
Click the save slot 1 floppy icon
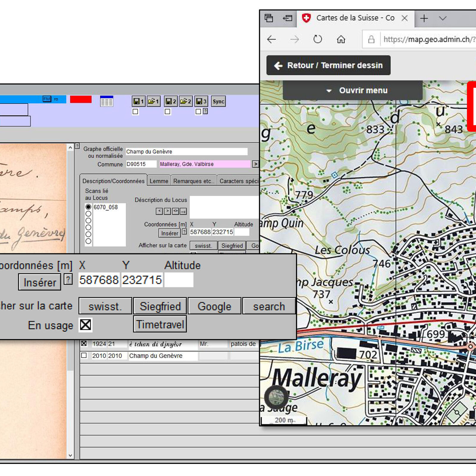(138, 101)
